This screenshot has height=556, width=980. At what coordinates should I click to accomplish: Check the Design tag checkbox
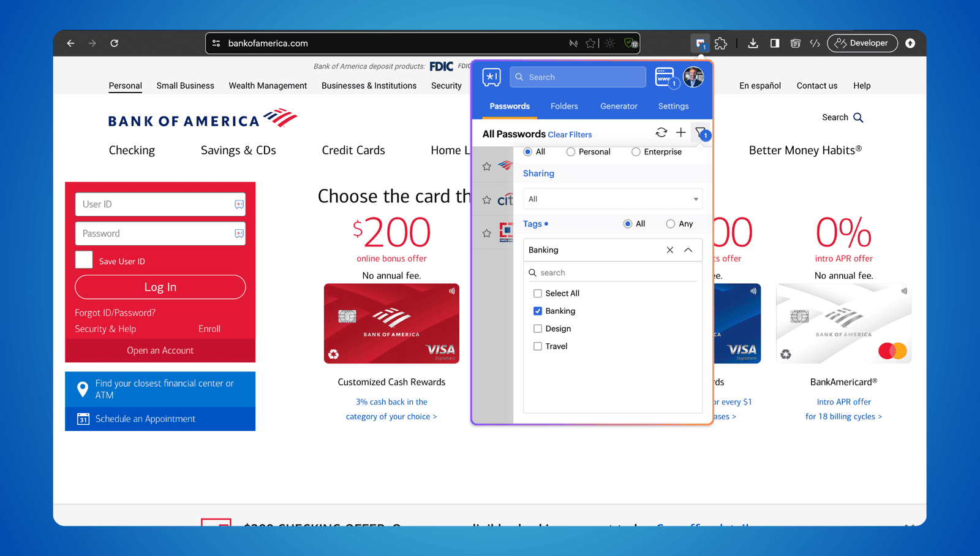pyautogui.click(x=538, y=329)
